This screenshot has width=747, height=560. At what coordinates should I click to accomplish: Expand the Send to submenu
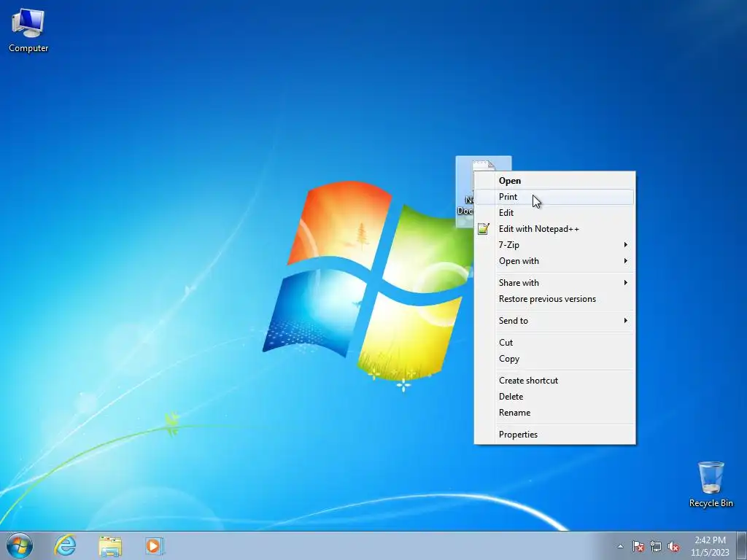tap(555, 321)
